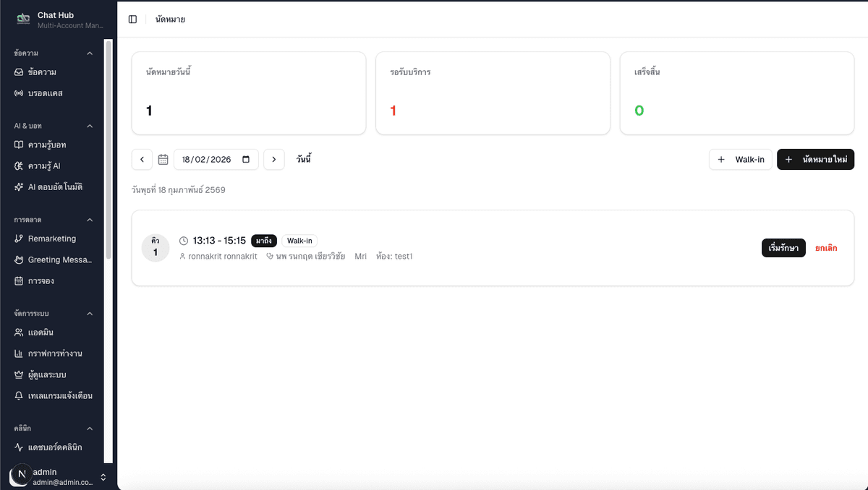The height and width of the screenshot is (490, 868).
Task: Open Remarketing from the sidebar
Action: (x=51, y=238)
